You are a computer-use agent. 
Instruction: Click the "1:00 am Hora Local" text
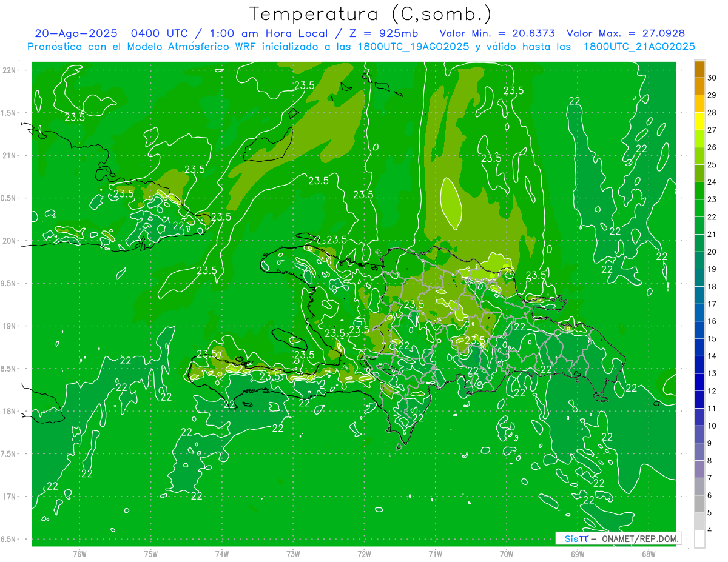268,34
